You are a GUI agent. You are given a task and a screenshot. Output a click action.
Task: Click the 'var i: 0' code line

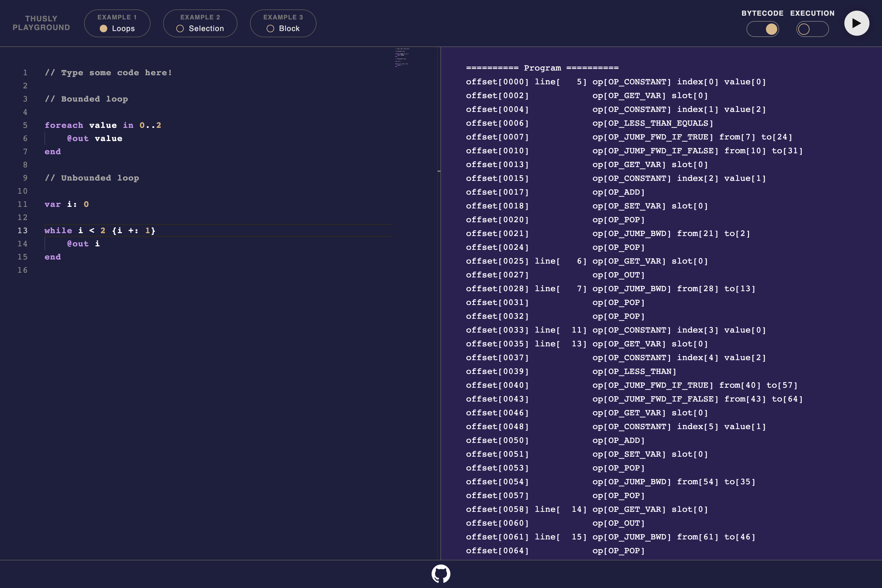click(x=67, y=204)
